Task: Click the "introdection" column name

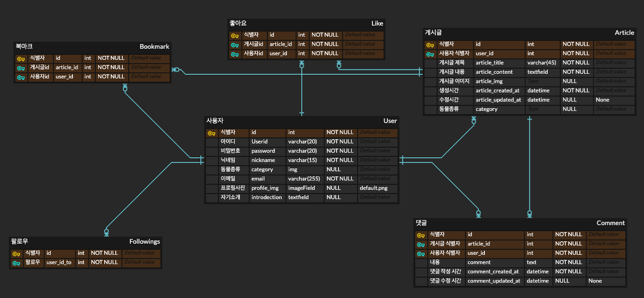Action: pos(267,197)
